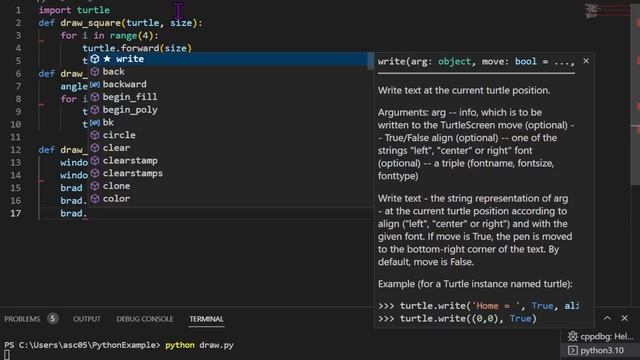Click the variable icon beside backward
Viewport: 640px width, 360px height.
click(95, 84)
